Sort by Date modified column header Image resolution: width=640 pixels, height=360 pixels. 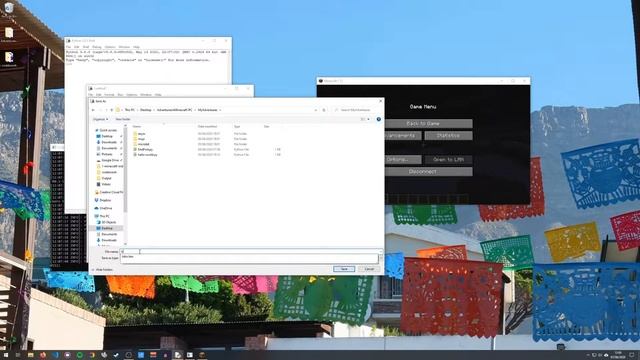pos(207,127)
